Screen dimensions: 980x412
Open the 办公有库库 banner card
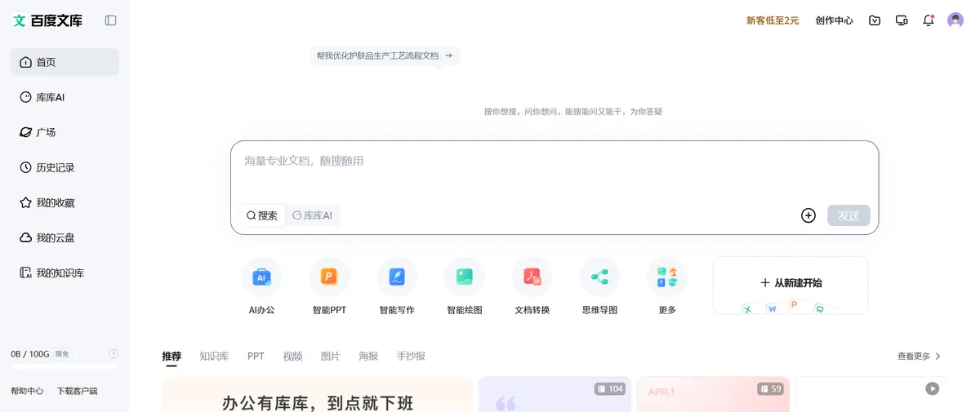(x=318, y=394)
